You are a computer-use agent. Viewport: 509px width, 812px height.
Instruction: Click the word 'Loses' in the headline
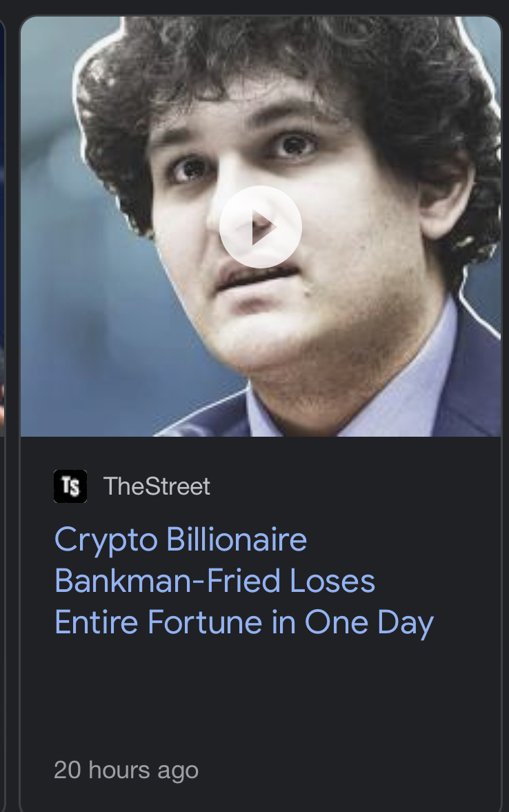point(332,580)
